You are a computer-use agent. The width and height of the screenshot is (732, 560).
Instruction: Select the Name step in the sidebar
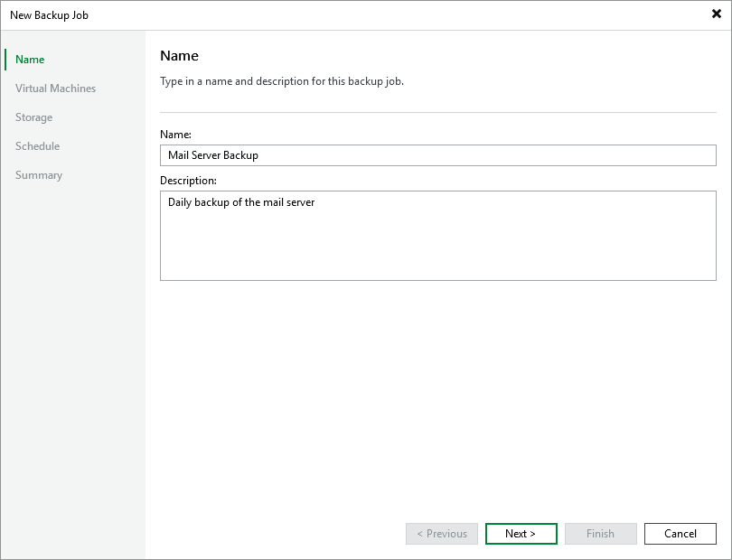click(x=30, y=60)
